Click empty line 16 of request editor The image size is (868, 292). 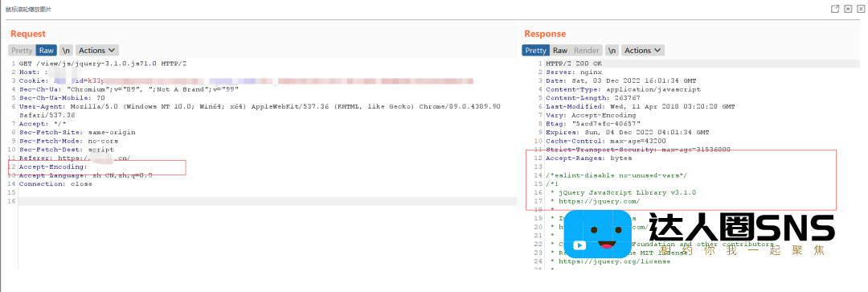[268, 201]
